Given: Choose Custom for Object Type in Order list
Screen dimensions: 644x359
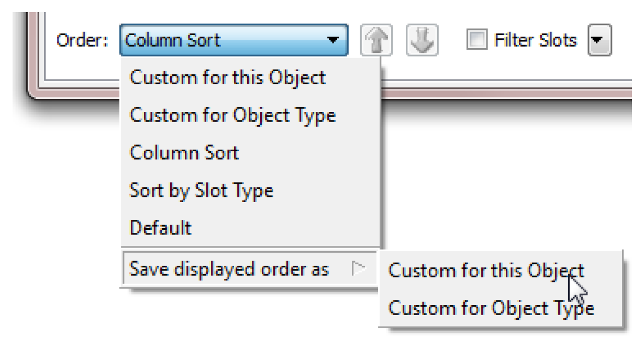Looking at the screenshot, I should tap(232, 115).
